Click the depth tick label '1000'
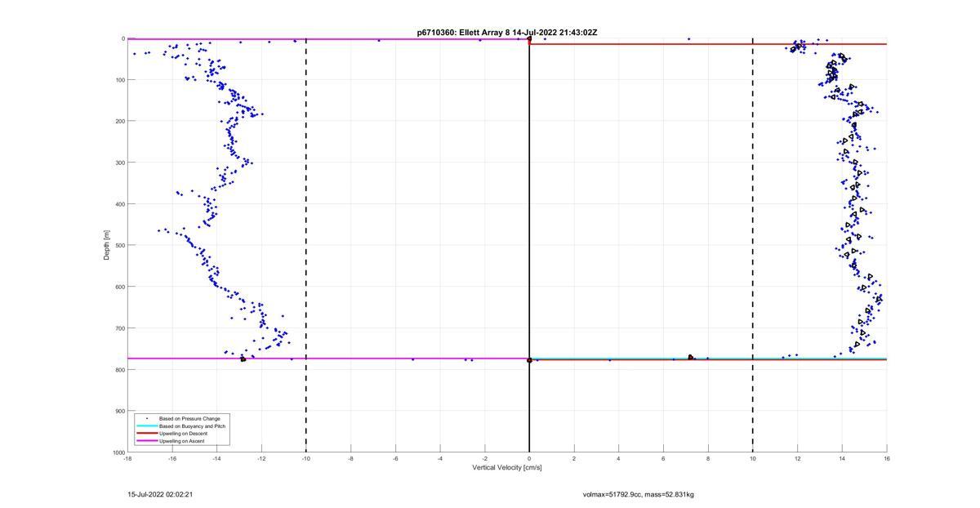The width and height of the screenshot is (980, 508). [x=118, y=452]
